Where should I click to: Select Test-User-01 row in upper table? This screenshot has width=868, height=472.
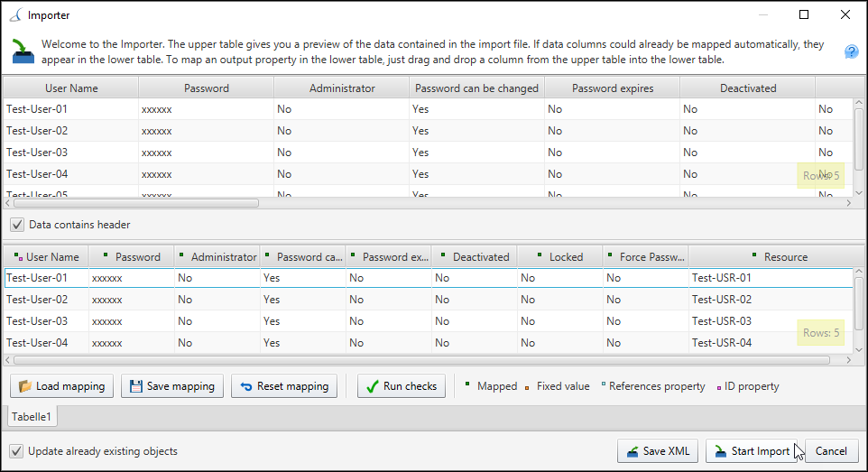428,109
